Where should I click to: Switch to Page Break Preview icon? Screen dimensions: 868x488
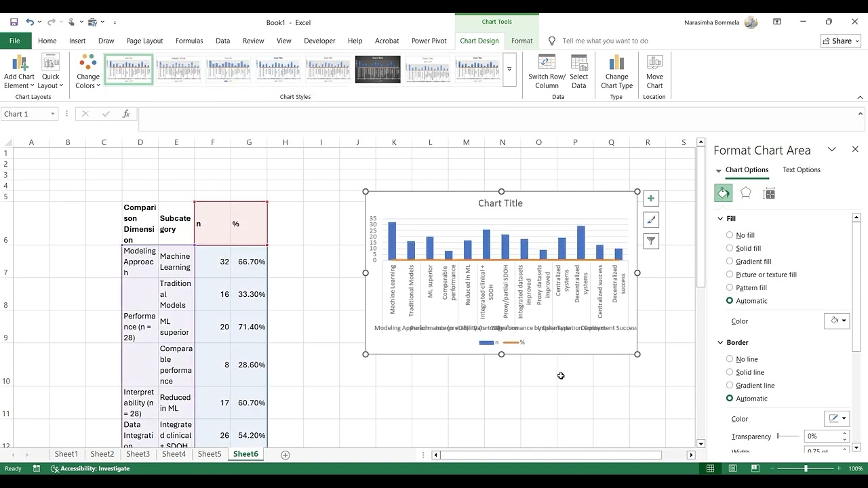pyautogui.click(x=756, y=468)
